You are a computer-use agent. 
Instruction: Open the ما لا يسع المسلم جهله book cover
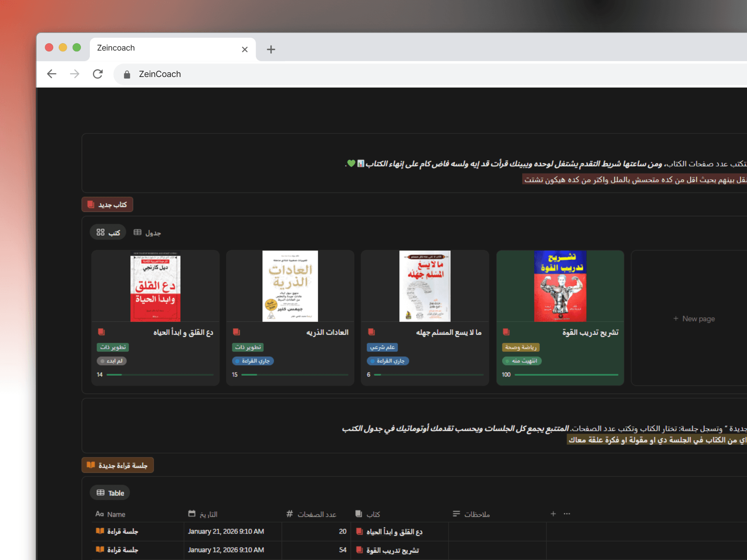(424, 286)
